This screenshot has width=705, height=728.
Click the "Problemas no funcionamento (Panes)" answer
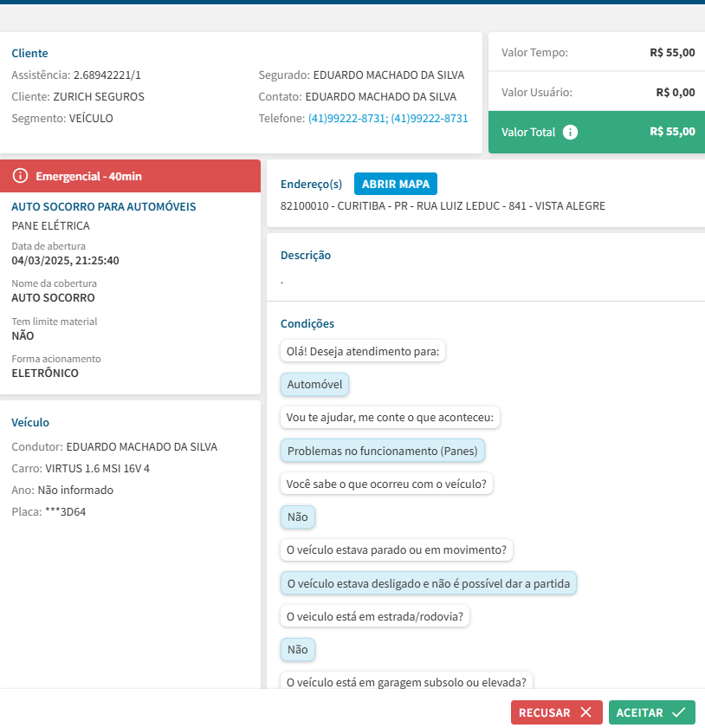pyautogui.click(x=383, y=451)
